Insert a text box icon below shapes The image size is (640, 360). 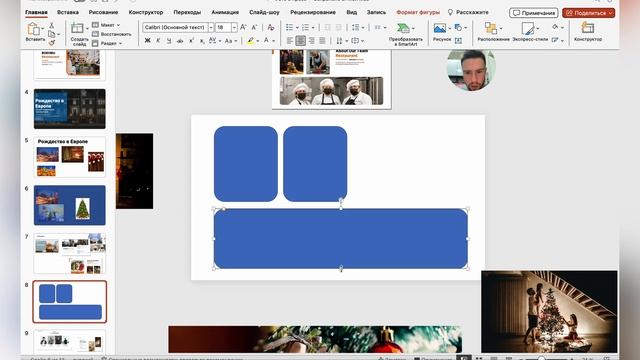(x=458, y=40)
